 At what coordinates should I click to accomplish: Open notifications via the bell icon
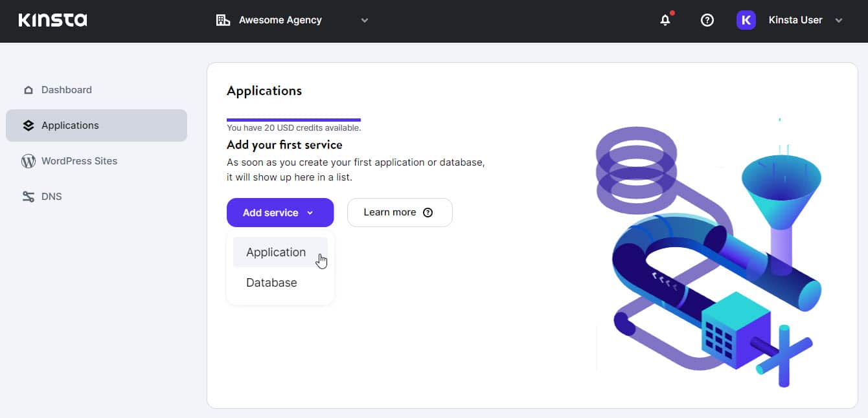pyautogui.click(x=665, y=20)
